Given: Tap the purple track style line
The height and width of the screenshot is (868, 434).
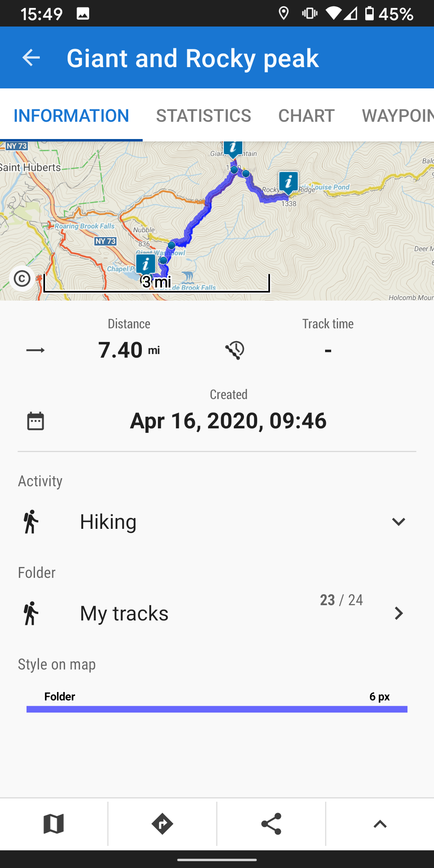Looking at the screenshot, I should point(217,709).
